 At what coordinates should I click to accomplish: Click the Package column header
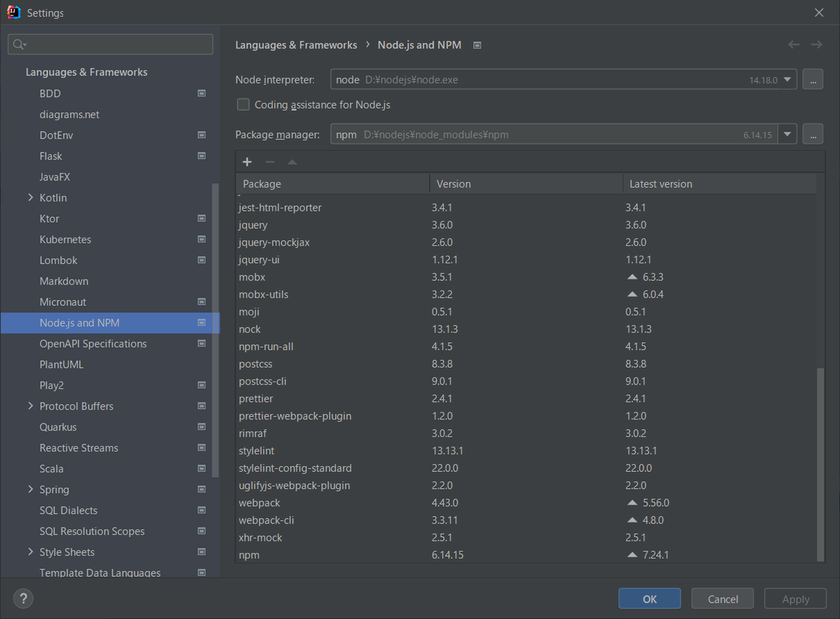point(332,183)
